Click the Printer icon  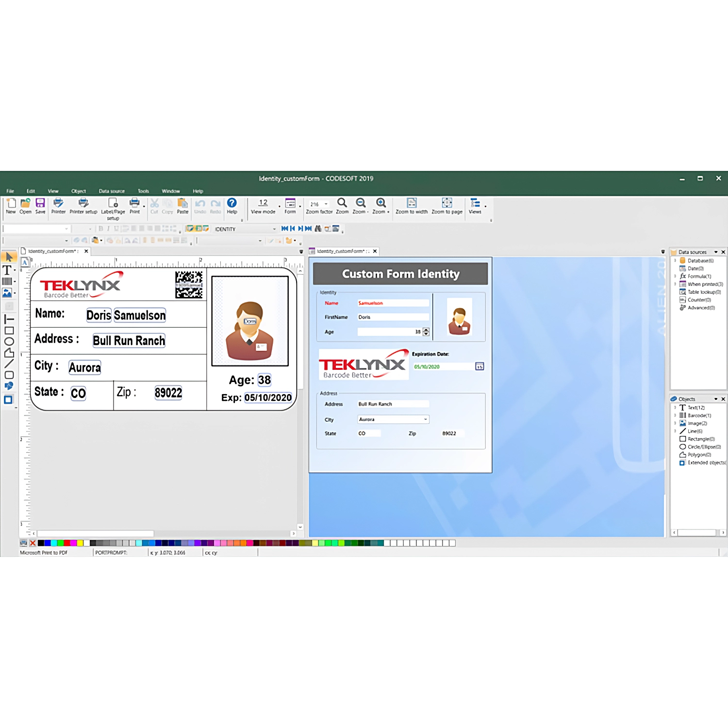(58, 203)
